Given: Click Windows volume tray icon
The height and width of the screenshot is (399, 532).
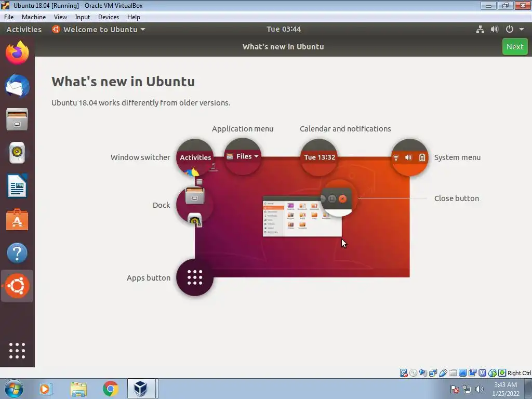Looking at the screenshot, I should click(x=480, y=389).
